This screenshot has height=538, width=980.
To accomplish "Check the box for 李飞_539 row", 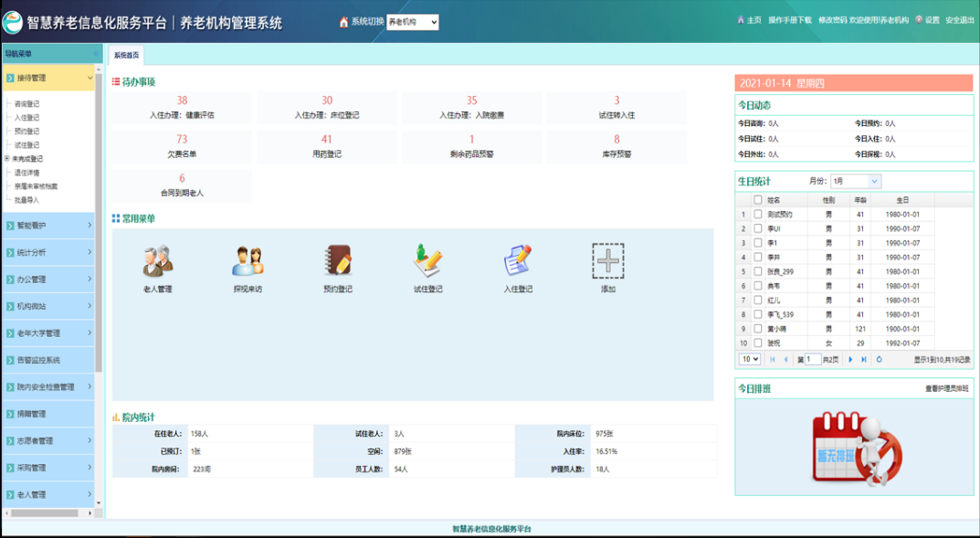I will 758,314.
